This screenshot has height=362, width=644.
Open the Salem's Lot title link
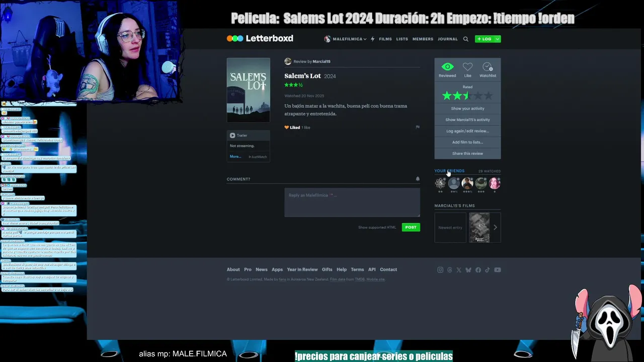pos(302,76)
